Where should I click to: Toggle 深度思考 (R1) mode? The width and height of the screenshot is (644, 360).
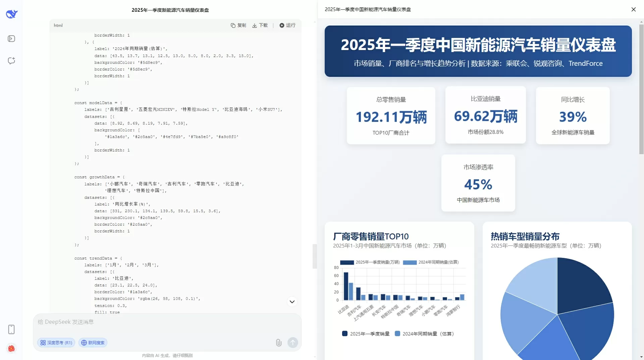(x=56, y=343)
